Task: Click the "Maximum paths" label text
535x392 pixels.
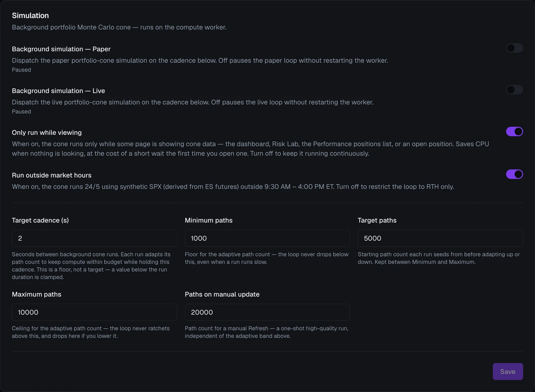Action: pos(36,294)
